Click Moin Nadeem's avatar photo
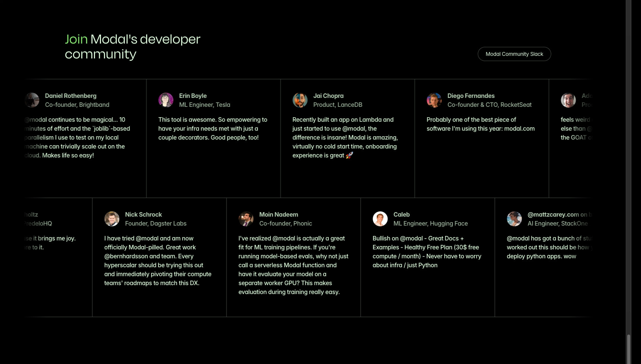 pos(246,219)
